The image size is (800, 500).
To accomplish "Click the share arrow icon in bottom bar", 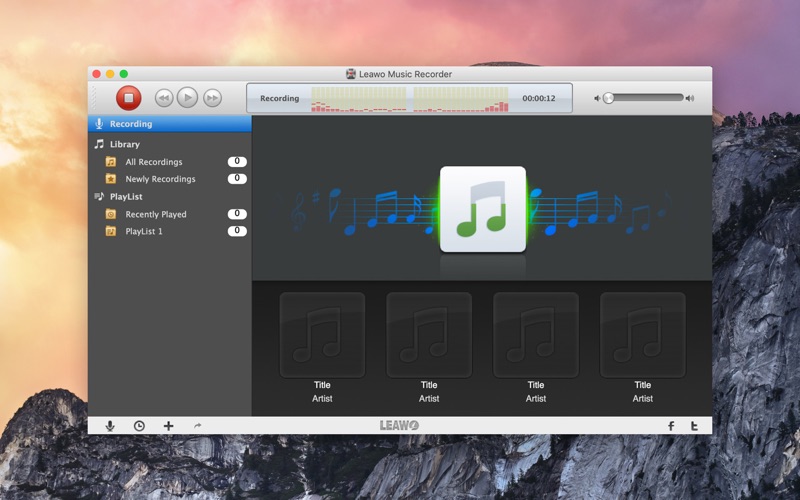I will [x=197, y=425].
